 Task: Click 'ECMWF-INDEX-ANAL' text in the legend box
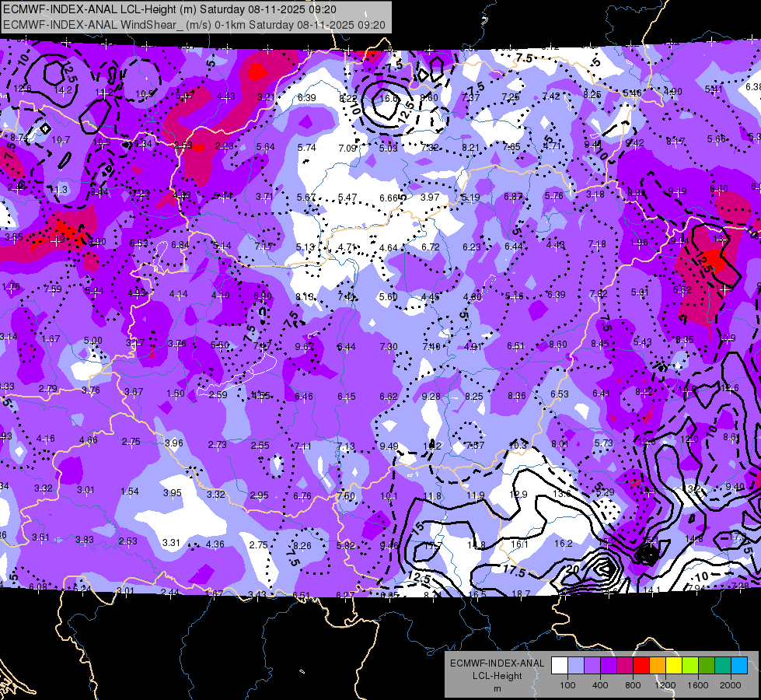497,663
